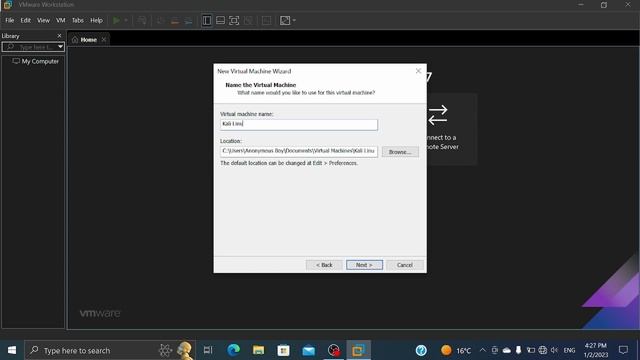Click the taskbar search box
Image resolution: width=640 pixels, height=360 pixels.
pyautogui.click(x=109, y=350)
